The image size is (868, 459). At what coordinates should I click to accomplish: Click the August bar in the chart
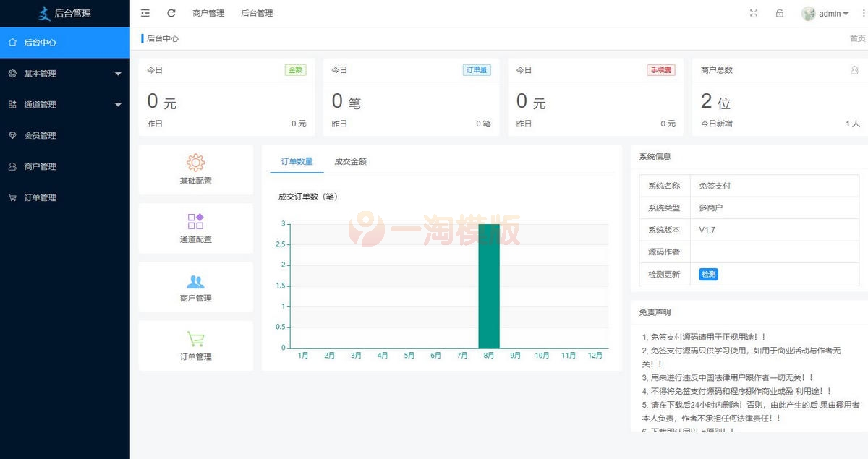pyautogui.click(x=488, y=286)
